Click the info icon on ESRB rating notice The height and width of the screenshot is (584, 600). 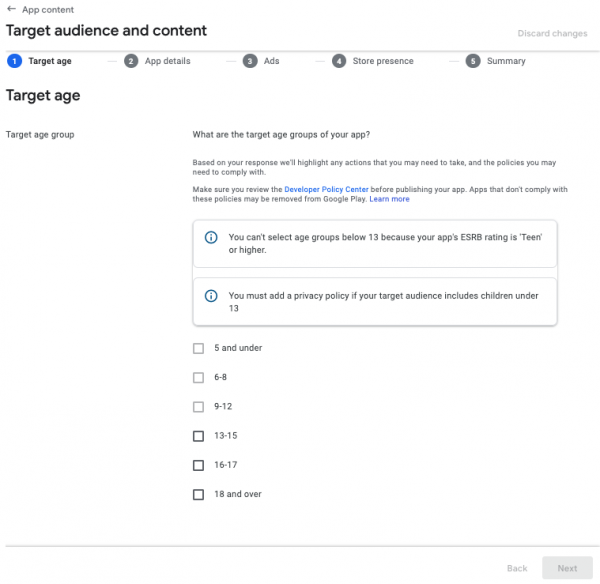pyautogui.click(x=211, y=238)
